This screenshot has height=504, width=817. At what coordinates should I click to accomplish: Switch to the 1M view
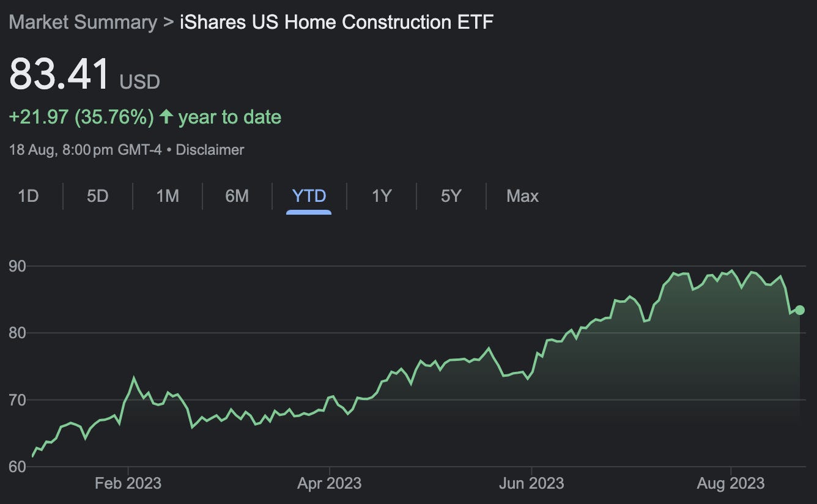click(x=166, y=196)
